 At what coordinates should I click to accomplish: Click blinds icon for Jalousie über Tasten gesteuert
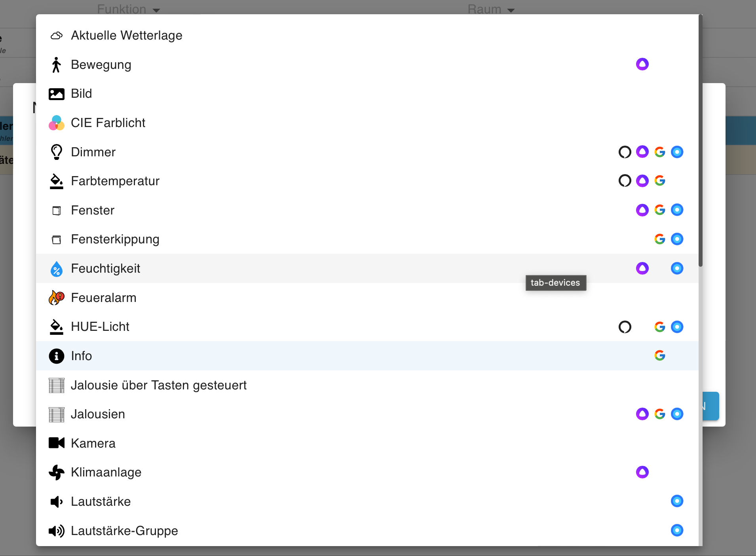pyautogui.click(x=57, y=385)
